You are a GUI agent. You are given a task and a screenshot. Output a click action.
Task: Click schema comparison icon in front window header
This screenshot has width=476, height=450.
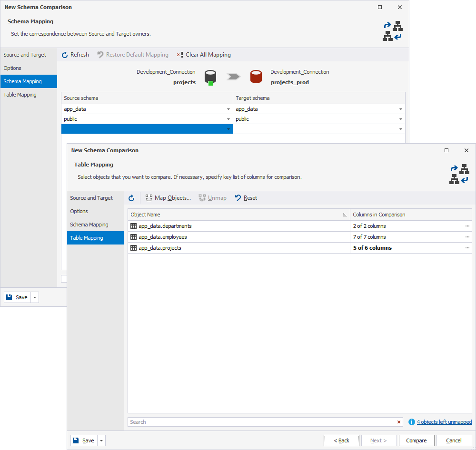pos(459,174)
